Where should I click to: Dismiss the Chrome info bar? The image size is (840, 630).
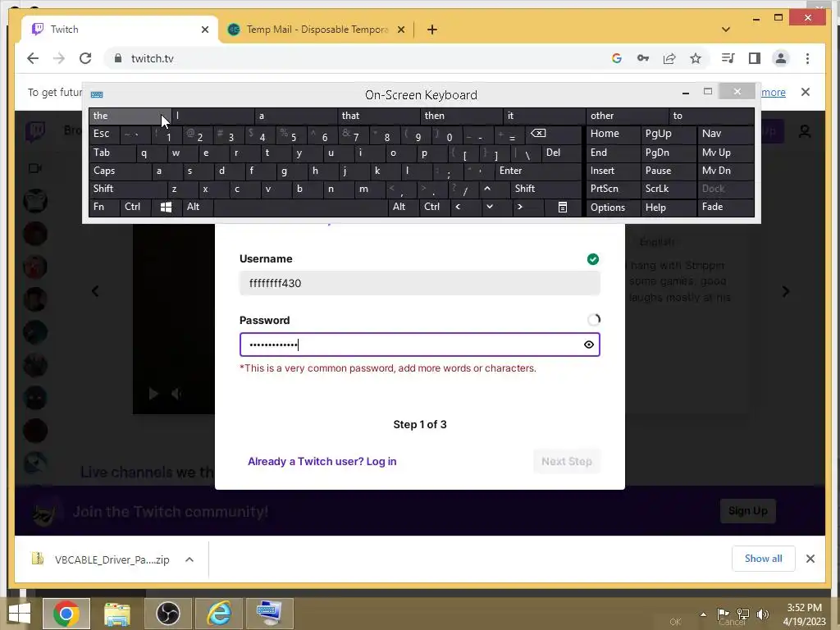click(806, 92)
